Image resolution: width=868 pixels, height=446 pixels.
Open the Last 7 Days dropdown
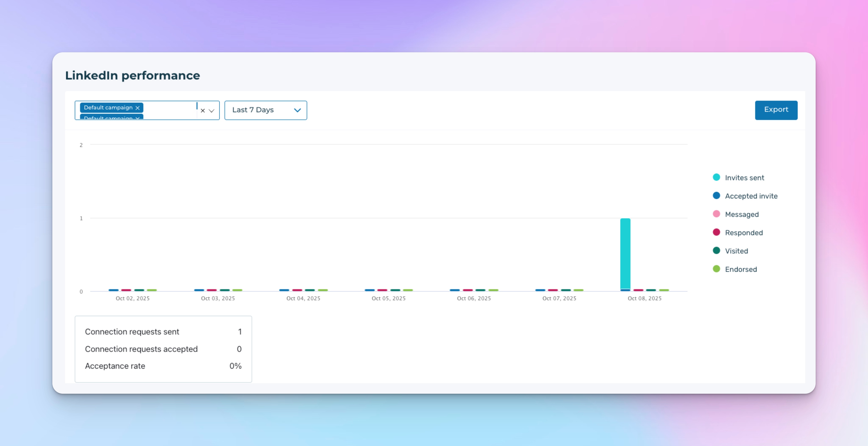click(x=265, y=110)
